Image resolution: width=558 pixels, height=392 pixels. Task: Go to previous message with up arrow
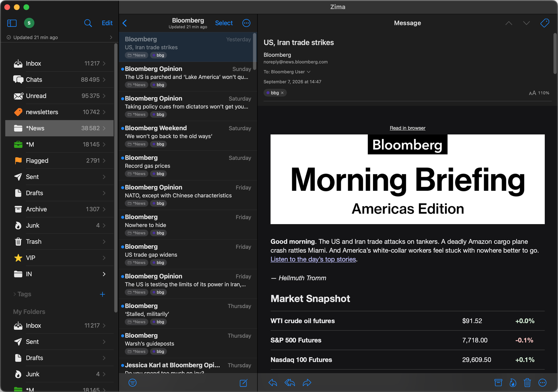(509, 23)
